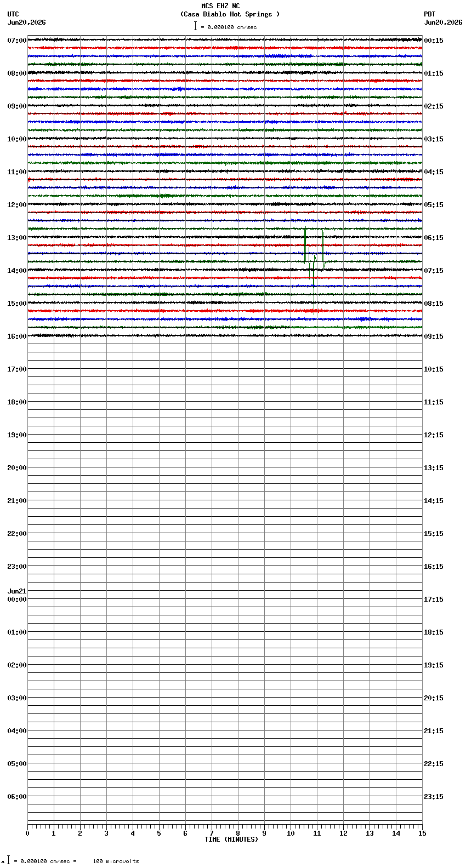Click the 06:00 UTC time label
The image size is (466, 868).
[x=17, y=797]
